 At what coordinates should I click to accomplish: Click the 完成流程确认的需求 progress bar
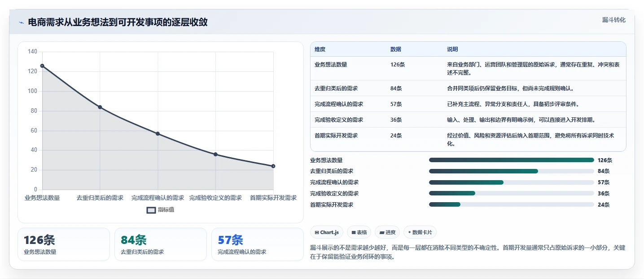(512, 182)
